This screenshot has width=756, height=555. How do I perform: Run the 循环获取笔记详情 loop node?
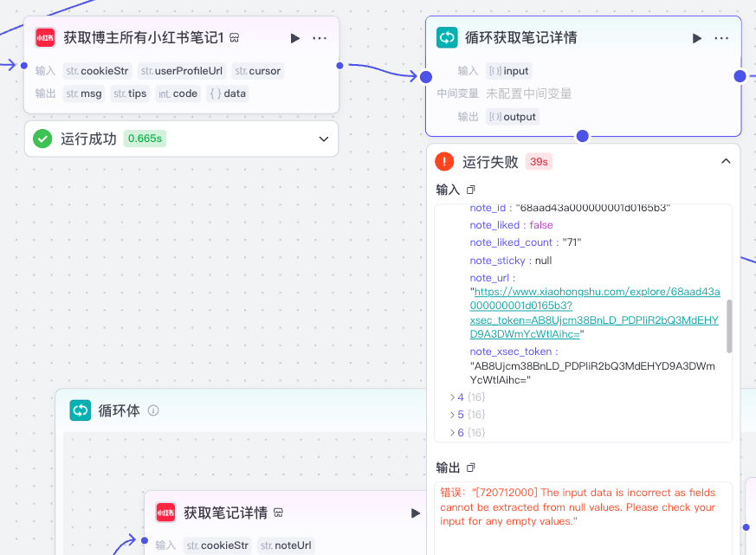[697, 38]
